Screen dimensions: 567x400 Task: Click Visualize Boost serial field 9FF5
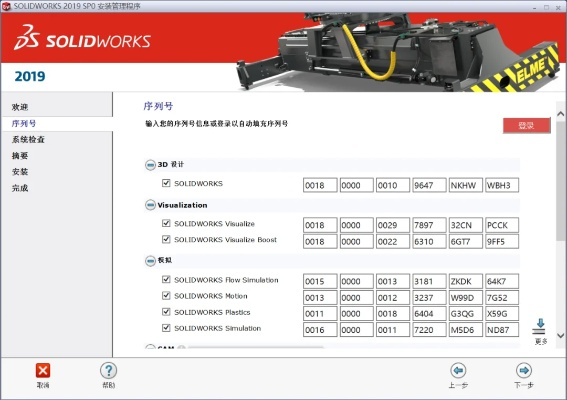pos(502,241)
